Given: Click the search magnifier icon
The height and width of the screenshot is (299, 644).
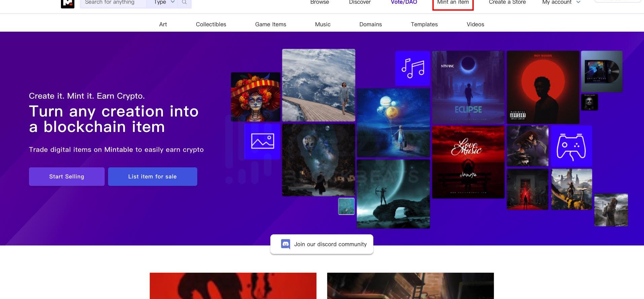Looking at the screenshot, I should point(184,2).
